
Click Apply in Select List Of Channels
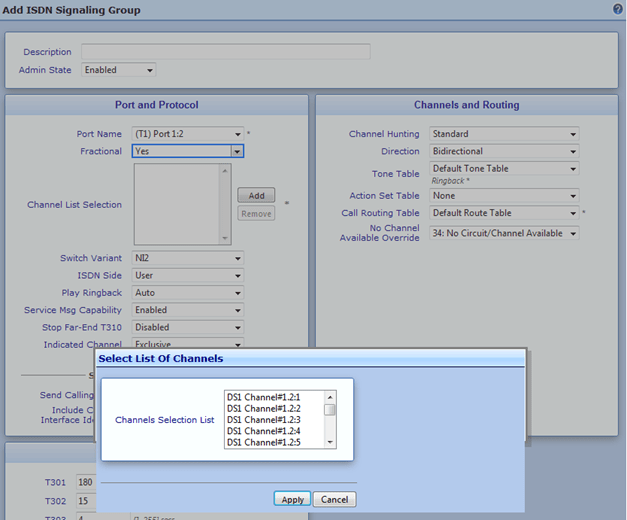point(292,499)
